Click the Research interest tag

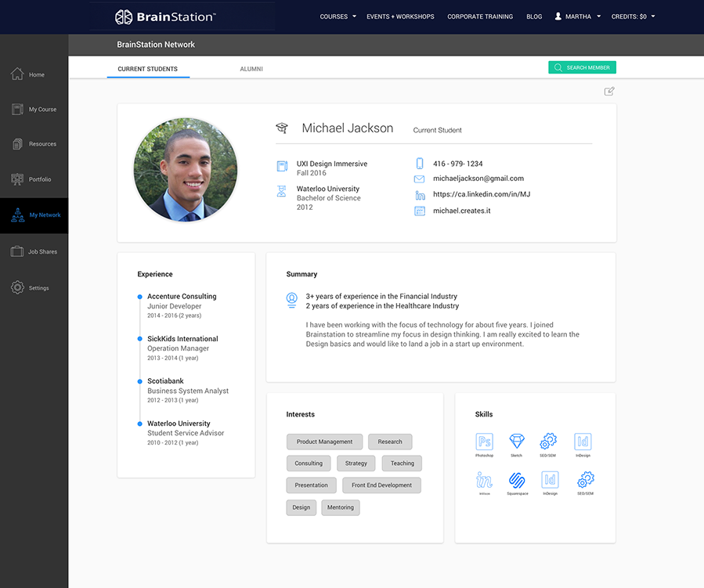tap(390, 442)
